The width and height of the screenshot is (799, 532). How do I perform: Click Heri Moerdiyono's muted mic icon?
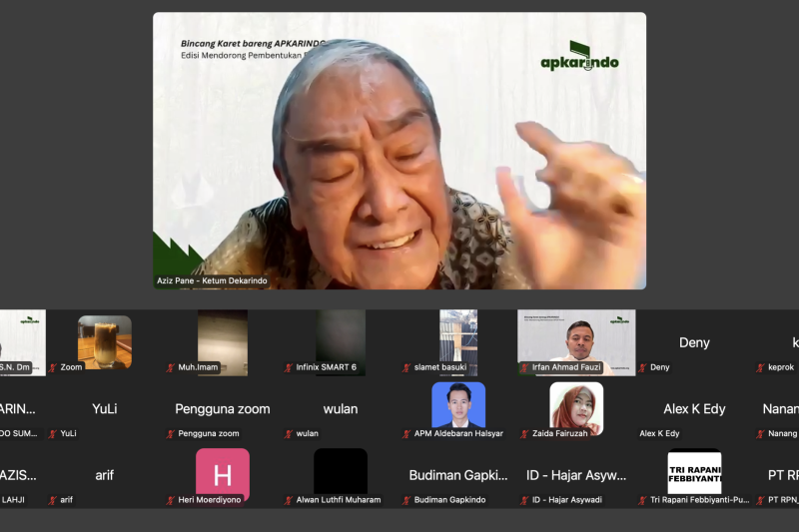[x=170, y=500]
